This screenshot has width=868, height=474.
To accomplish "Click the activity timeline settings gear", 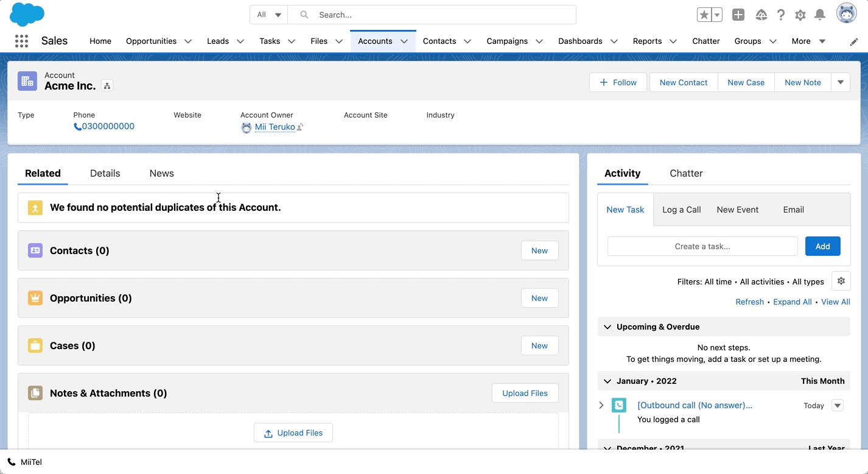I will click(841, 281).
